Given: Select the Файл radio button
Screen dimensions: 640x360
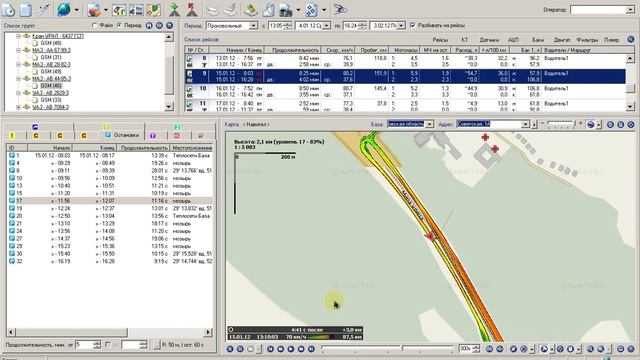Looking at the screenshot, I should coord(95,25).
